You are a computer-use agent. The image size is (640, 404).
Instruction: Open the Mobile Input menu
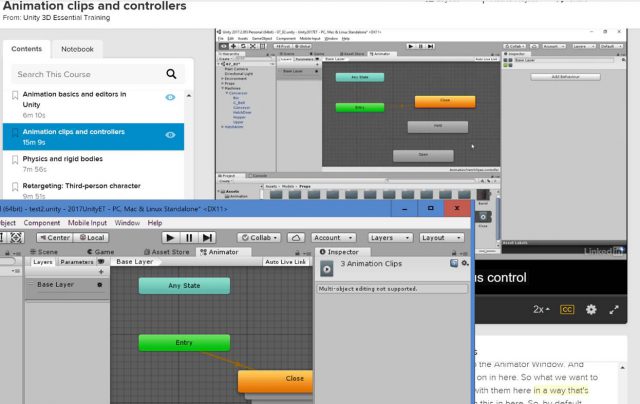click(x=87, y=223)
